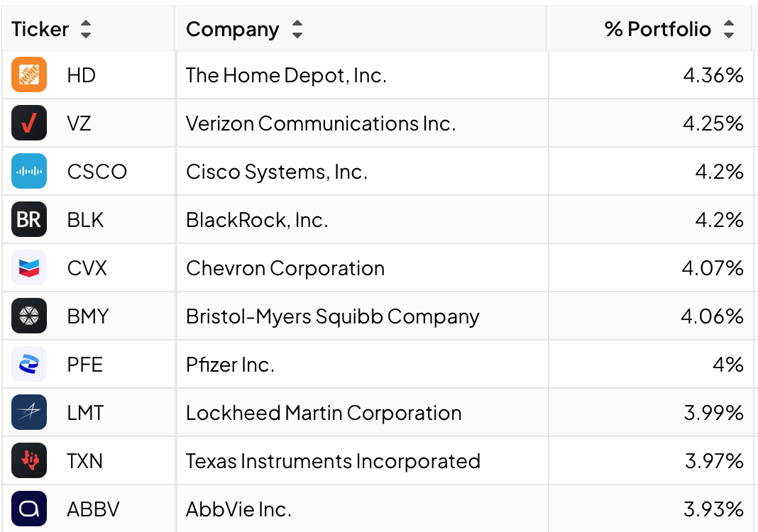
Task: Click the AbbVie logo icon
Action: (29, 509)
